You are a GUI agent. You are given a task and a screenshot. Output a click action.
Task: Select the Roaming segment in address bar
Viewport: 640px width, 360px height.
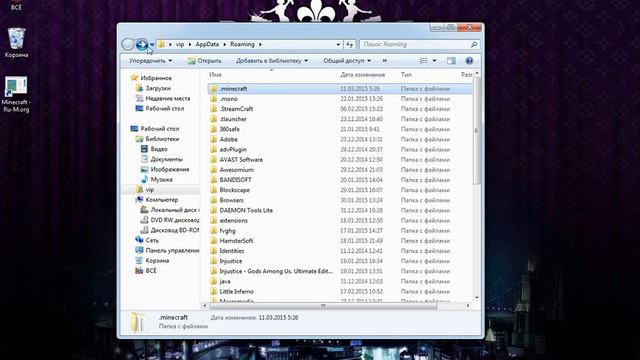coord(242,44)
